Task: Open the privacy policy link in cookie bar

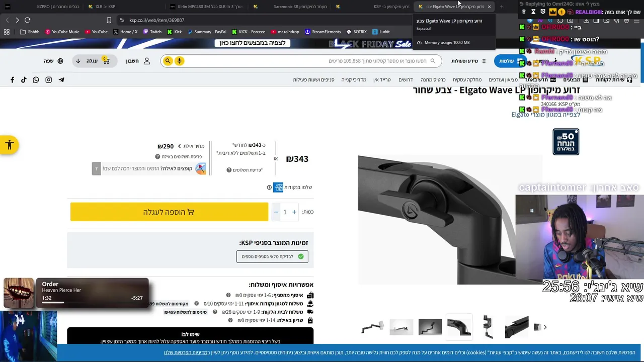Action: tap(187, 352)
